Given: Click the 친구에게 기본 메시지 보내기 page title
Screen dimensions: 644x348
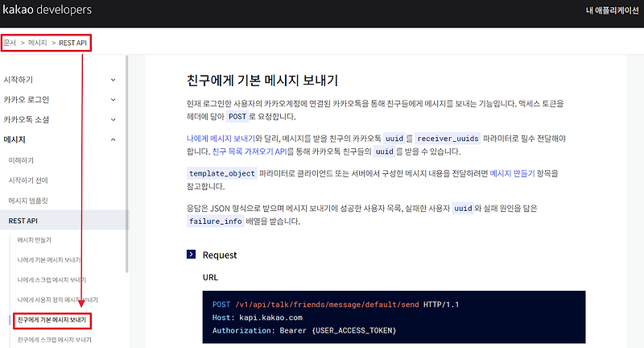Looking at the screenshot, I should click(x=262, y=80).
